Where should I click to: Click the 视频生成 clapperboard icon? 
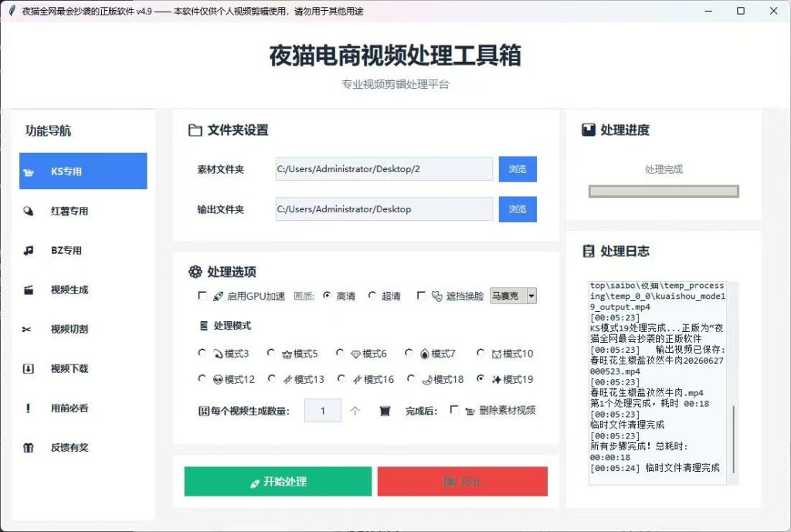coord(29,290)
